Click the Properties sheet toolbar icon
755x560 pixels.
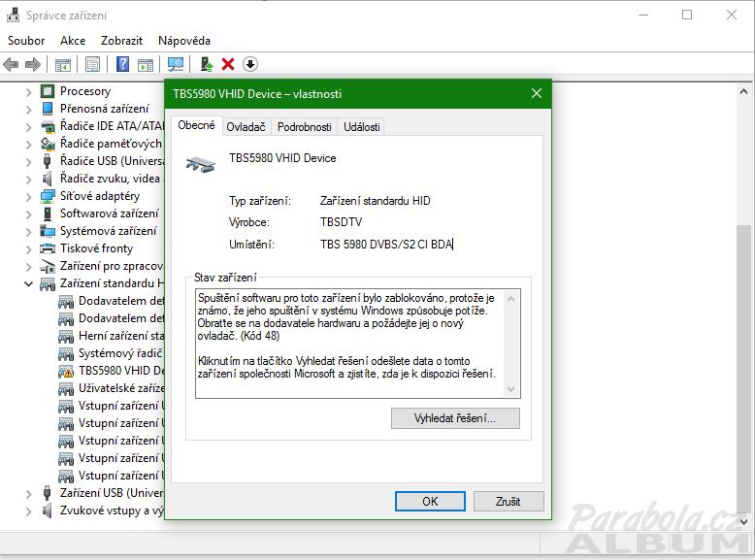pyautogui.click(x=92, y=64)
